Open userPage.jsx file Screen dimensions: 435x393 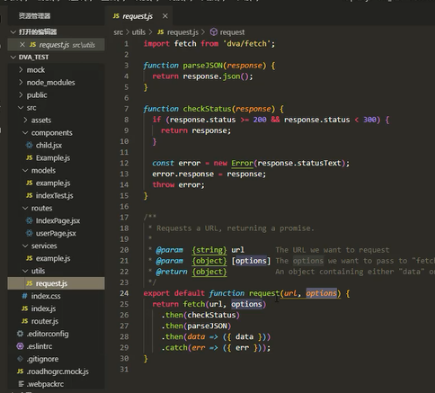[x=56, y=233]
